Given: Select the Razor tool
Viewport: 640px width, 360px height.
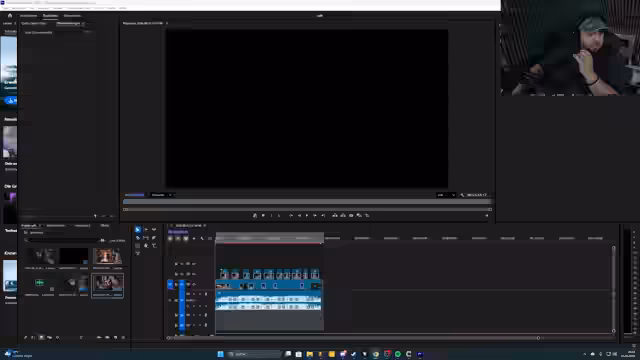Looking at the screenshot, I should pos(138,238).
